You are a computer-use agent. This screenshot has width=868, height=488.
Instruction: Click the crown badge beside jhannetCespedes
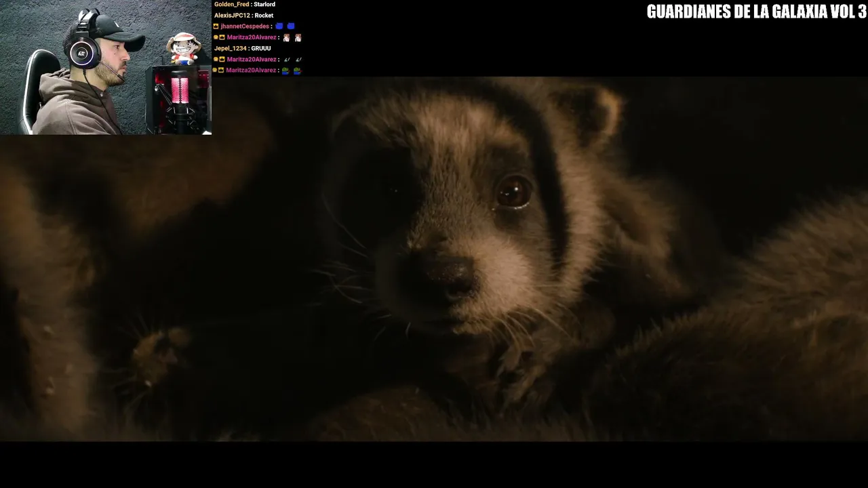pyautogui.click(x=216, y=26)
